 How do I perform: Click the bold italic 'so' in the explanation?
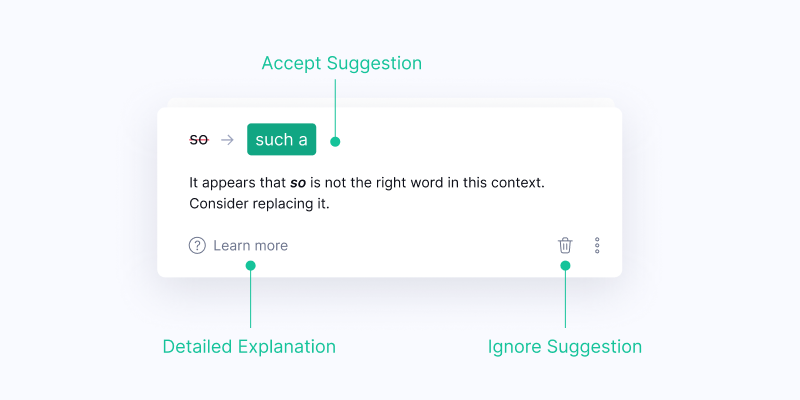click(297, 184)
